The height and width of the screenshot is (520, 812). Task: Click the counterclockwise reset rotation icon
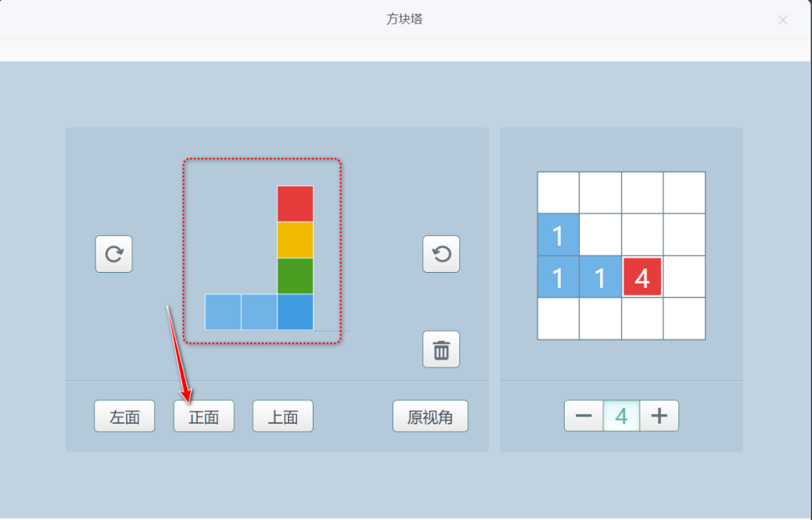coord(441,253)
